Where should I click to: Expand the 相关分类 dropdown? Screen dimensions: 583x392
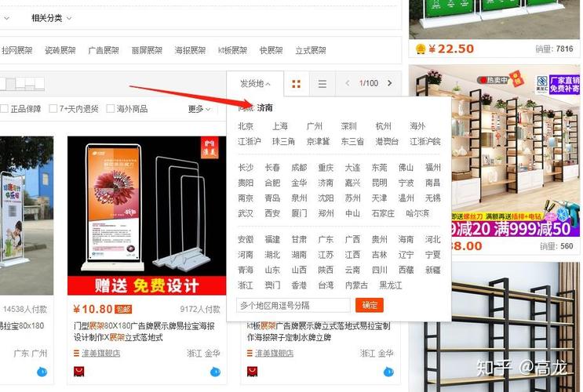click(x=51, y=18)
